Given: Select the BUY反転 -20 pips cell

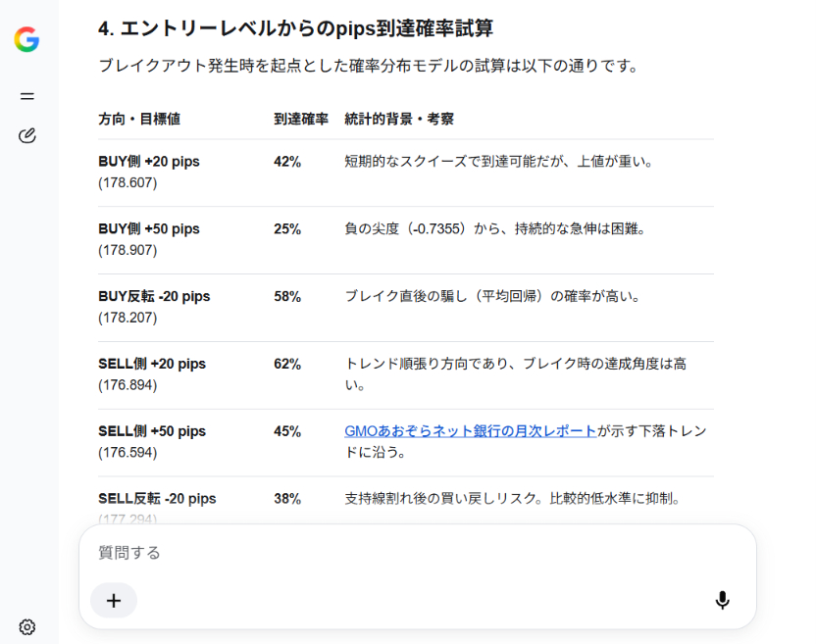Looking at the screenshot, I should [154, 296].
